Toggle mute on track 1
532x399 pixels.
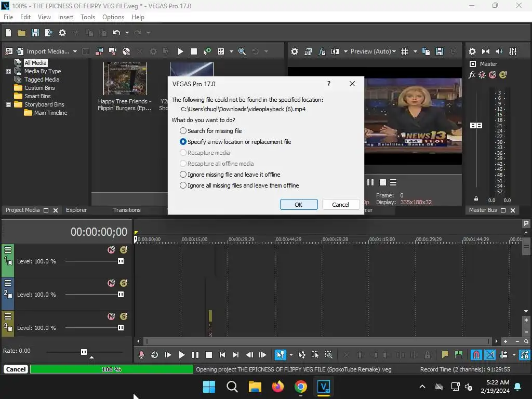[x=111, y=250]
